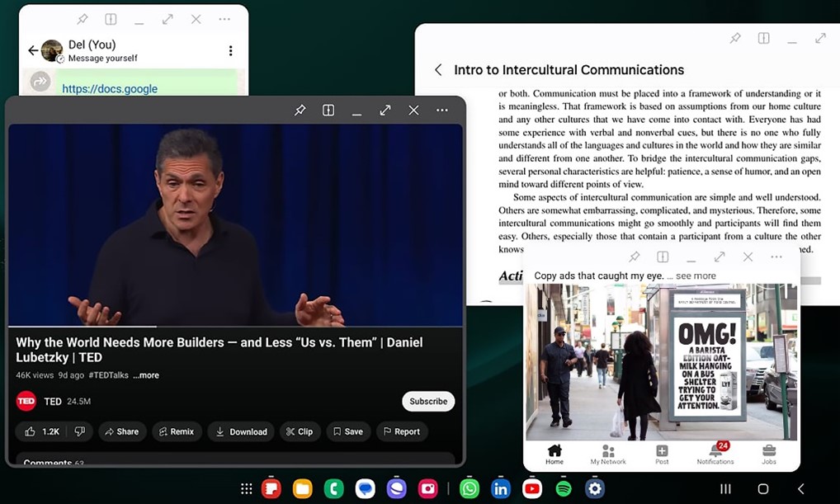Screen dimensions: 840x504
Task: Tap the Daniel Lubetzky video player
Action: click(235, 225)
